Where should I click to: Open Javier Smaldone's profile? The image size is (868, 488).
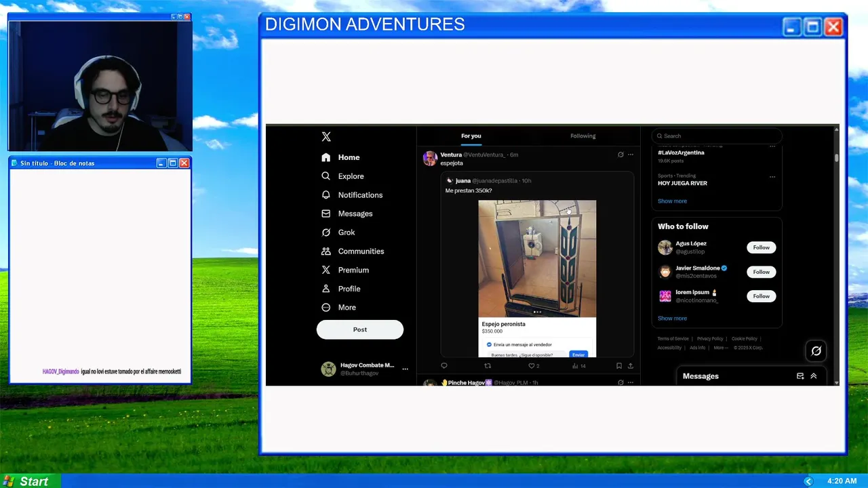point(697,268)
